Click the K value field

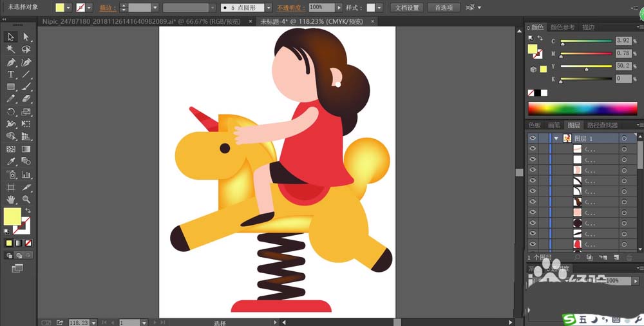623,79
